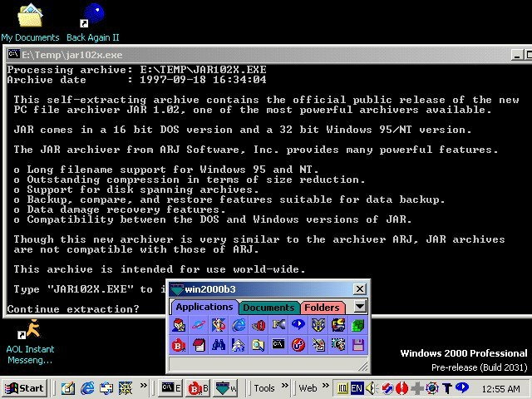Launch the red speaker audio application icon
The image size is (532, 399).
coord(259,325)
